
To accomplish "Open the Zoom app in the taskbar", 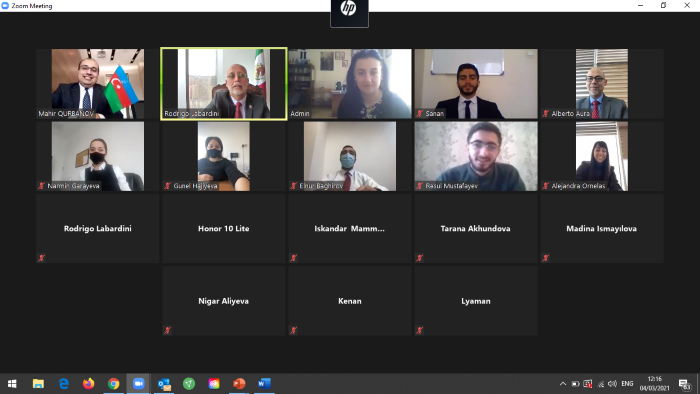I will (x=138, y=384).
